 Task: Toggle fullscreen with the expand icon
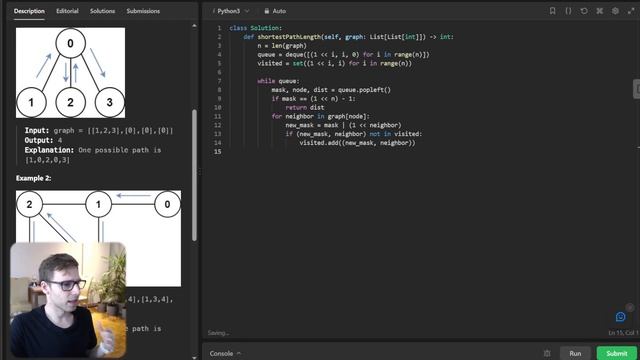pos(631,11)
